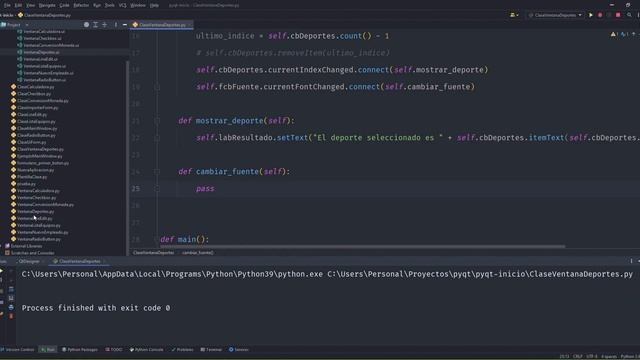This screenshot has height=360, width=640.
Task: Click the pass statement on line 25
Action: pos(205,189)
